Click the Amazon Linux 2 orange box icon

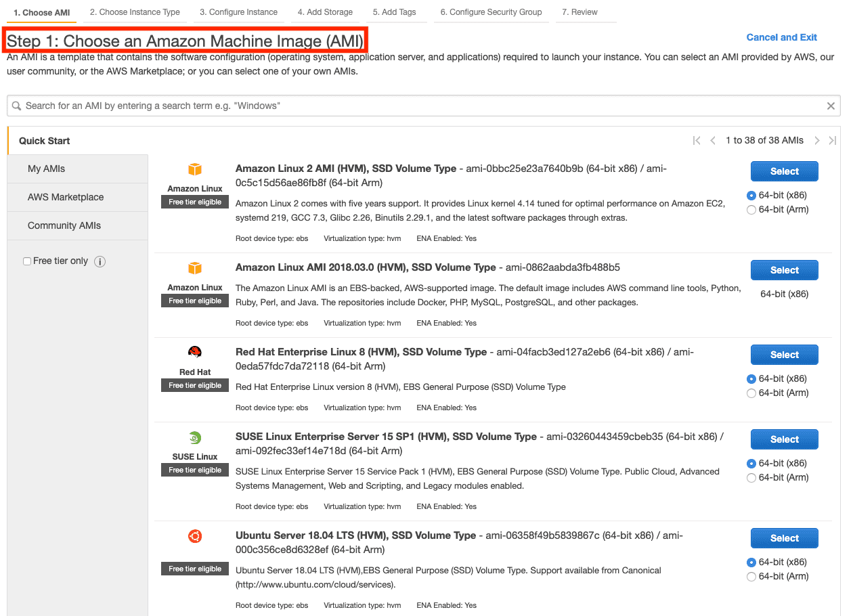pos(195,169)
